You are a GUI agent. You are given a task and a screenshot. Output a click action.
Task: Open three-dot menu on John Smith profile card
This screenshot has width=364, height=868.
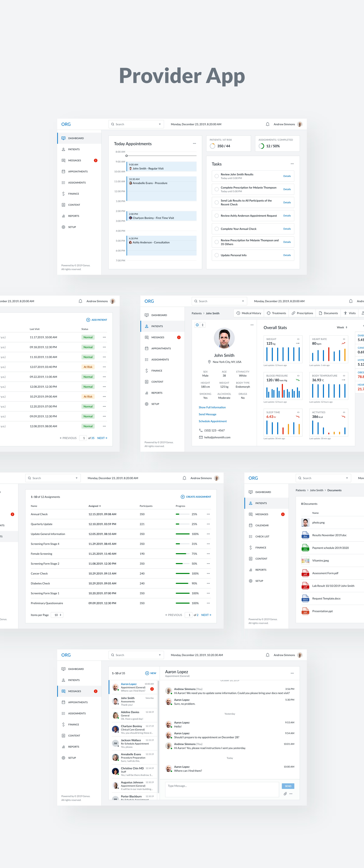point(252,325)
